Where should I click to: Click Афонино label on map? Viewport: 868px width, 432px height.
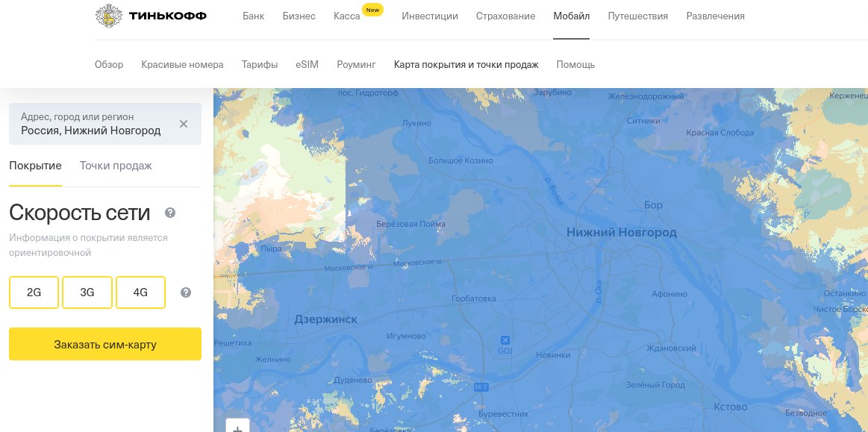(x=669, y=294)
